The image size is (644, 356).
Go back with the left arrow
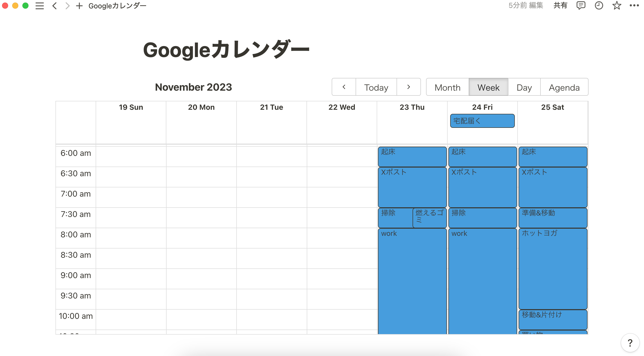coord(54,6)
